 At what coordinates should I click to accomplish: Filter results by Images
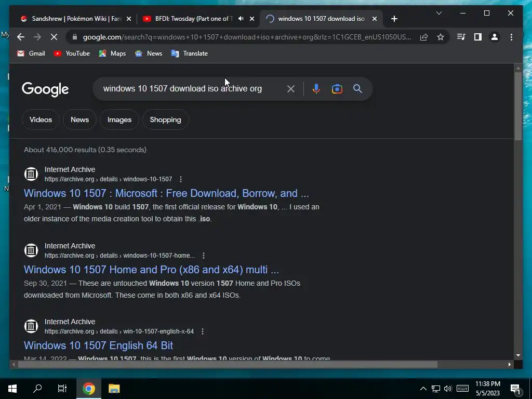tap(119, 120)
